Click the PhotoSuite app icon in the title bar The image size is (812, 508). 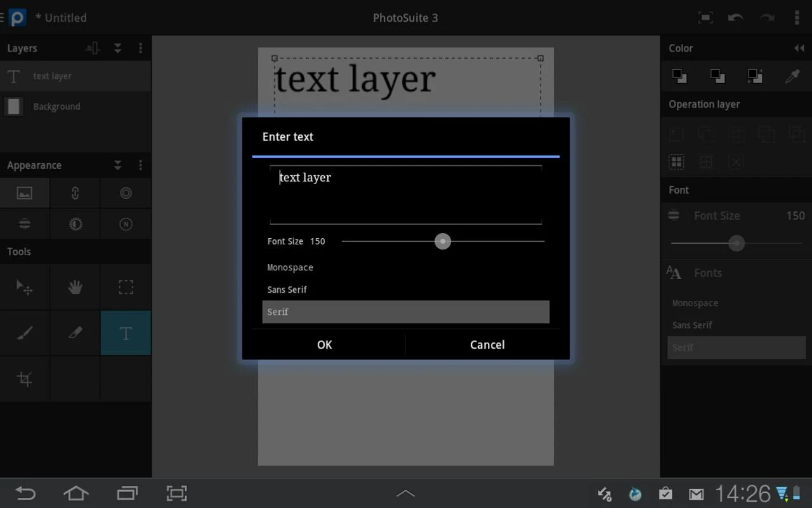17,18
